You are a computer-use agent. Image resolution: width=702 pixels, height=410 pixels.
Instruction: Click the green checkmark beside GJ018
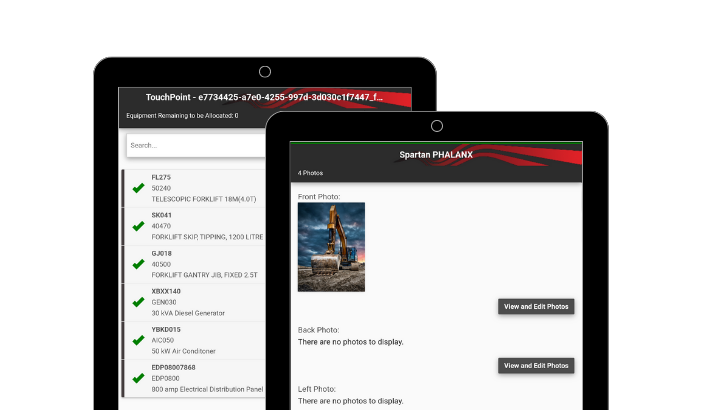[x=138, y=264]
